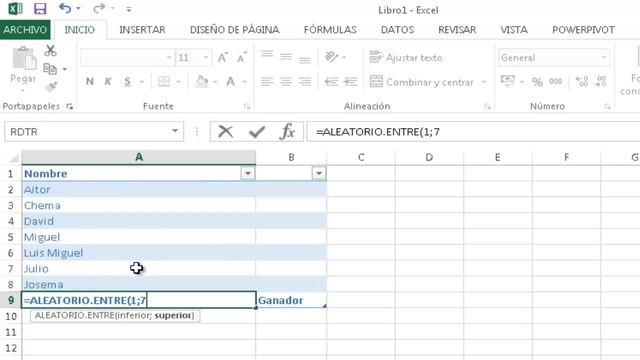Toggle underline S formatting
This screenshot has width=640, height=360.
tap(127, 82)
